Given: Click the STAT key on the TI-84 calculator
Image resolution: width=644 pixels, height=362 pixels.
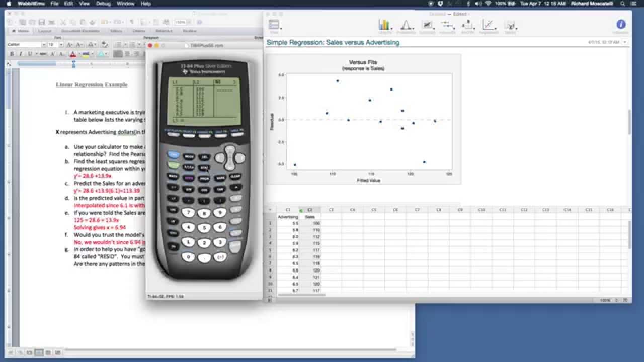Looking at the screenshot, I should (204, 167).
